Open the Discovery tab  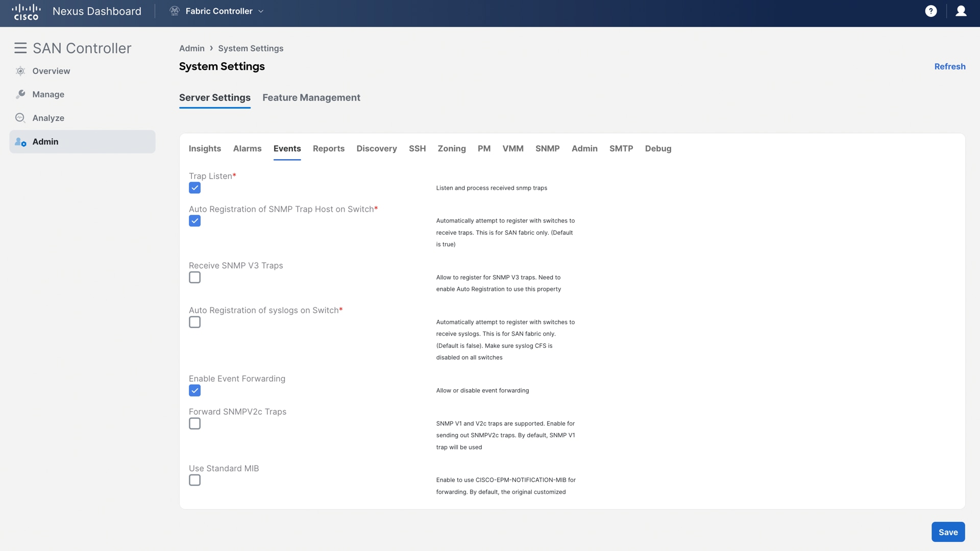point(377,148)
